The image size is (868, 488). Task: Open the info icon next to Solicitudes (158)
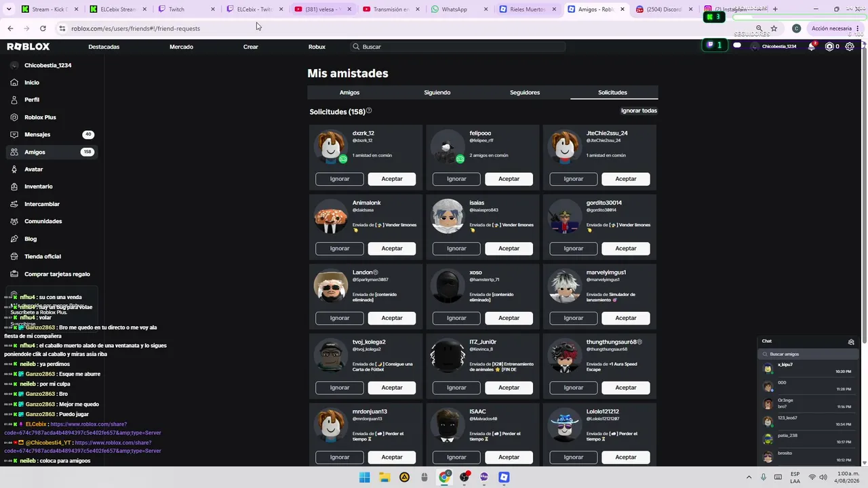[x=369, y=111]
